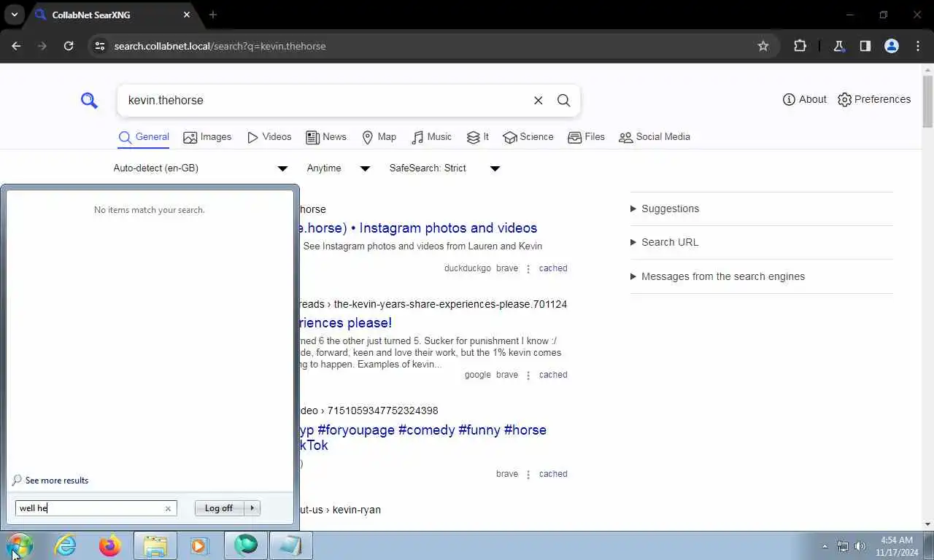Open the Auto-detect (en-GB) language dropdown

pos(200,168)
